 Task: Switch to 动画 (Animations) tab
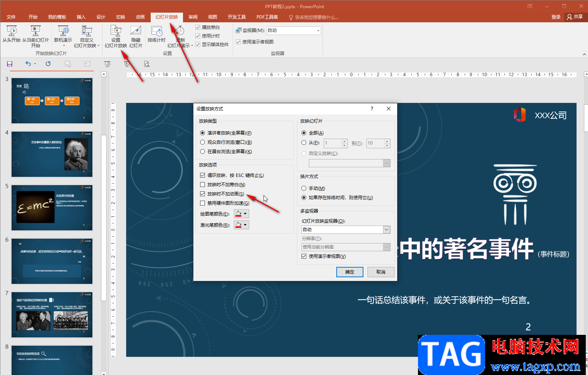[140, 17]
